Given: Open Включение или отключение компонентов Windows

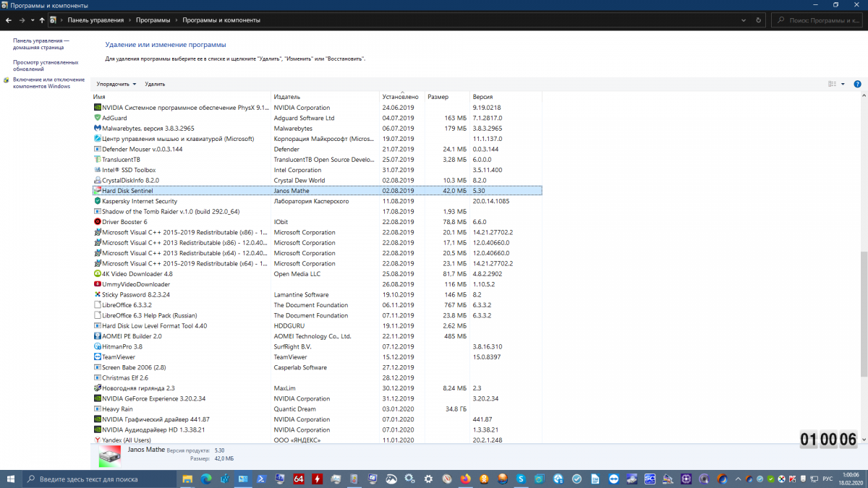Looking at the screenshot, I should (48, 83).
